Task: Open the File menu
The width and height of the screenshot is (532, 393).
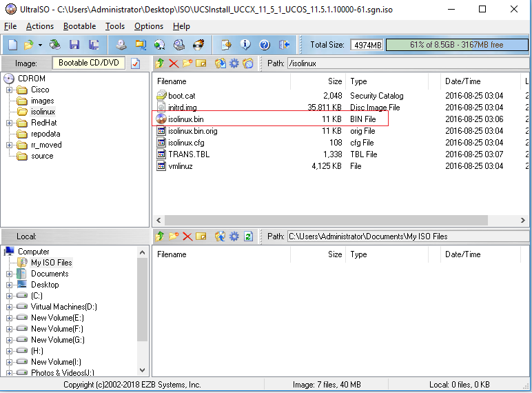Action: [x=10, y=26]
